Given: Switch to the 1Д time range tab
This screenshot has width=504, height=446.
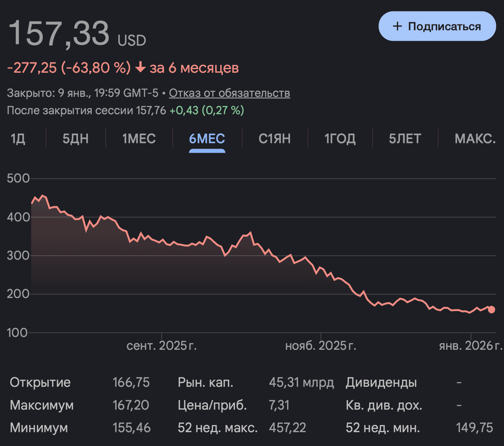Looking at the screenshot, I should pos(18,139).
